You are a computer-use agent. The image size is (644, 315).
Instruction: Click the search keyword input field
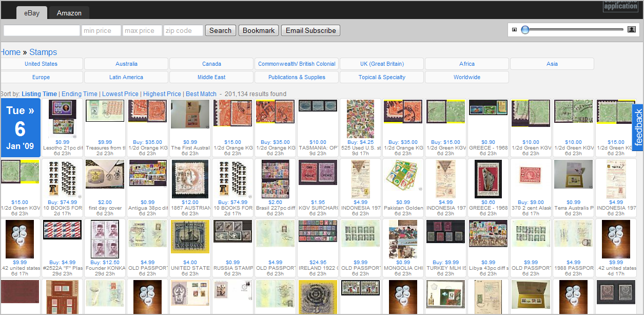point(42,31)
